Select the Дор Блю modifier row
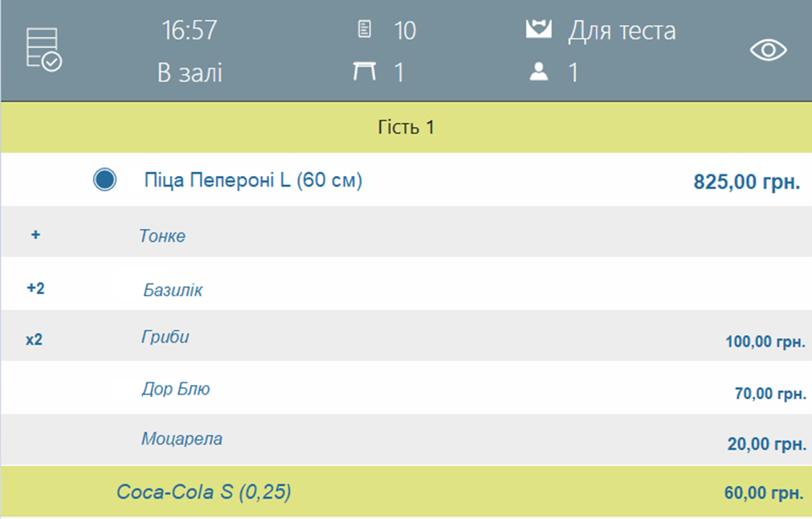Image resolution: width=812 pixels, height=519 pixels. pos(406,387)
